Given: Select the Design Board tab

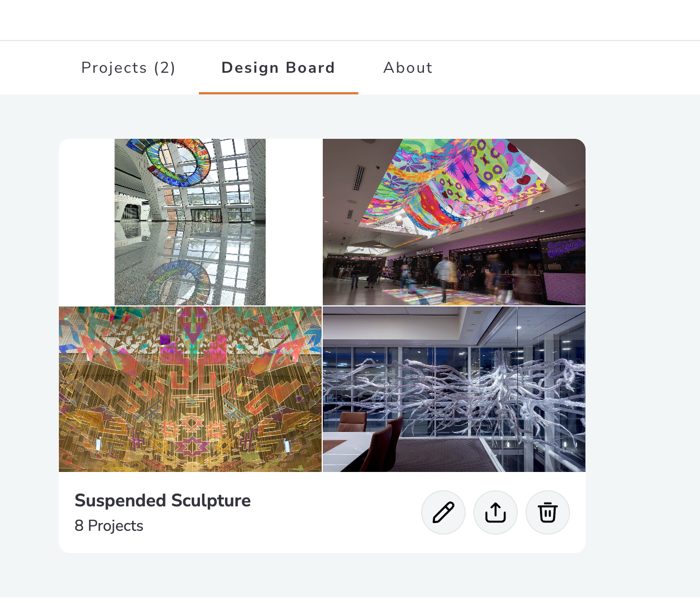Looking at the screenshot, I should [x=278, y=68].
